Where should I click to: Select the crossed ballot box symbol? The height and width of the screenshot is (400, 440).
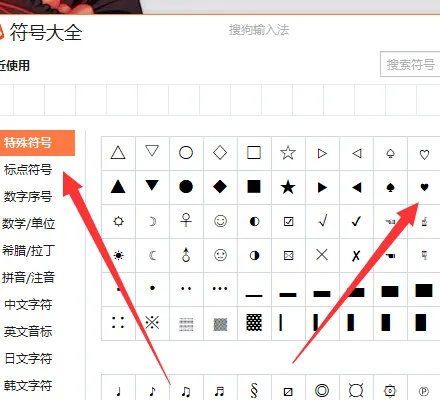(x=288, y=255)
